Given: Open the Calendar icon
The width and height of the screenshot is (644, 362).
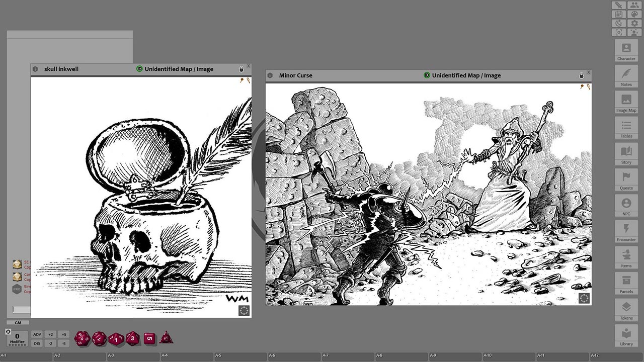Looking at the screenshot, I should click(618, 14).
